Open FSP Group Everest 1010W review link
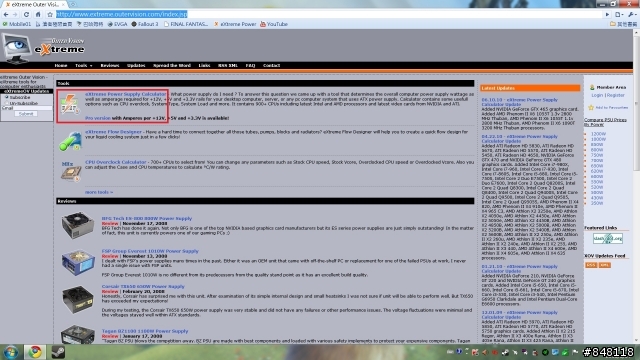This screenshot has width=640, height=360. point(150,251)
